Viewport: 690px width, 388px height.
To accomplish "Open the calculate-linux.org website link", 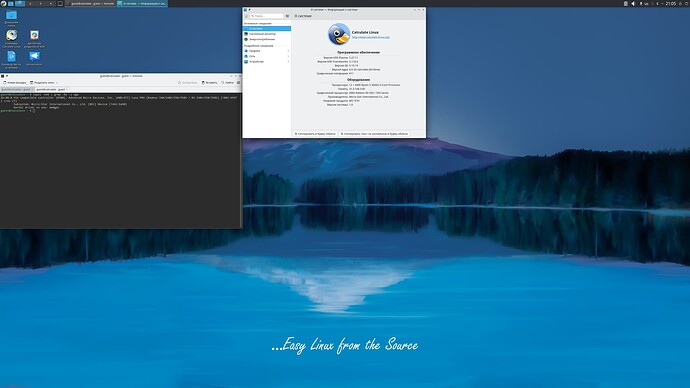I will (x=371, y=37).
